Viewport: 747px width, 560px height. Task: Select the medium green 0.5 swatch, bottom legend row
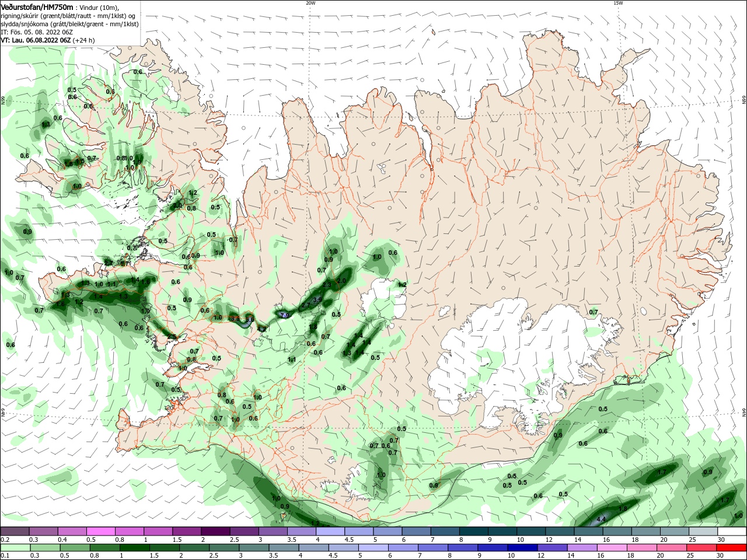coord(75,548)
